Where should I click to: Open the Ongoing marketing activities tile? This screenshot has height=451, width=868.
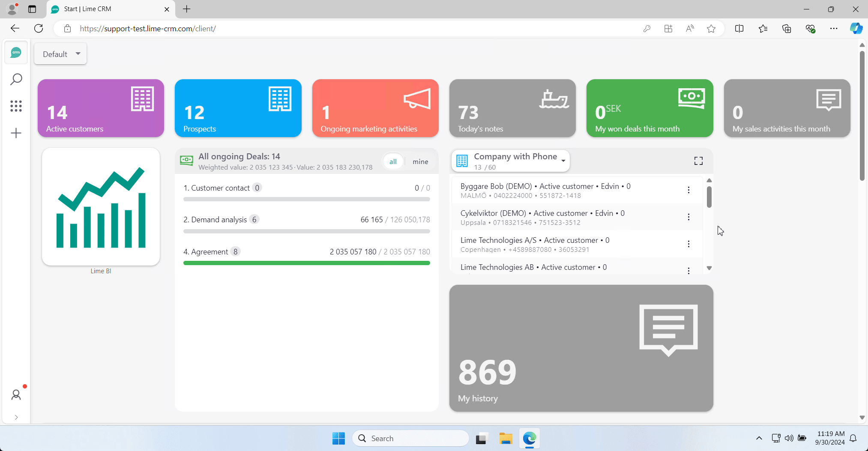click(x=375, y=108)
